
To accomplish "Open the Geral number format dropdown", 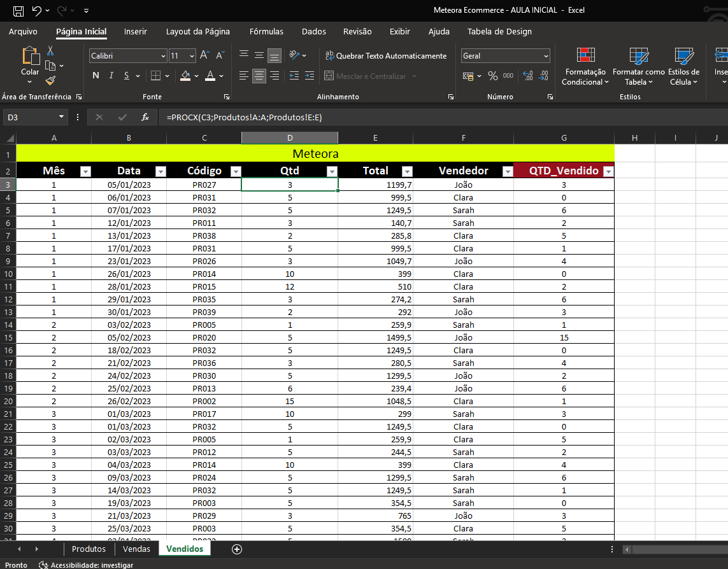I will pyautogui.click(x=546, y=56).
